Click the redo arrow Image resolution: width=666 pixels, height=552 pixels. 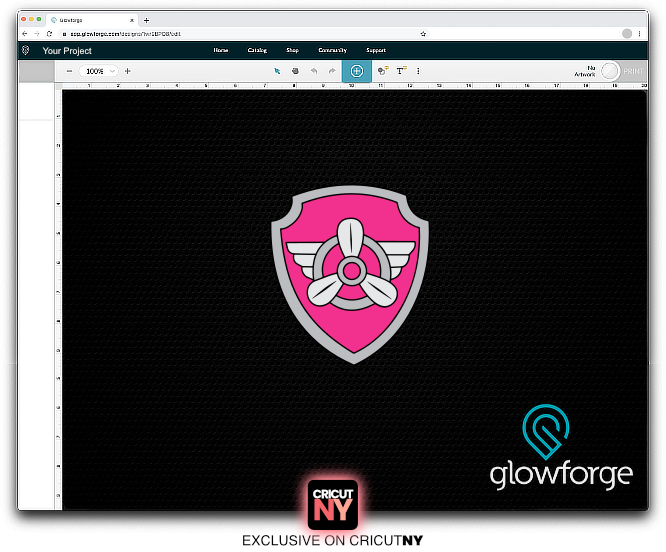click(332, 71)
